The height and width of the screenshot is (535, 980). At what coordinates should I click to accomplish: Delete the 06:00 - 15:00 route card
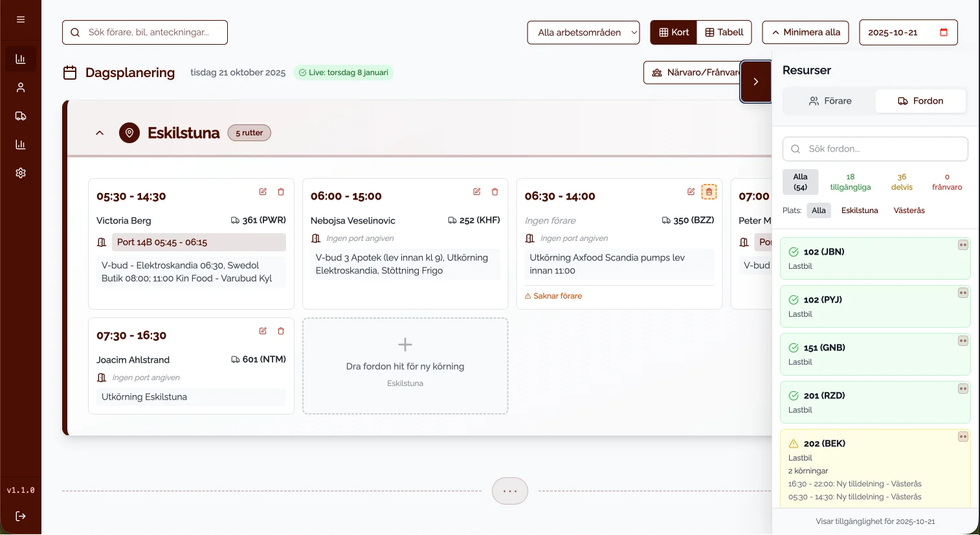coord(495,192)
